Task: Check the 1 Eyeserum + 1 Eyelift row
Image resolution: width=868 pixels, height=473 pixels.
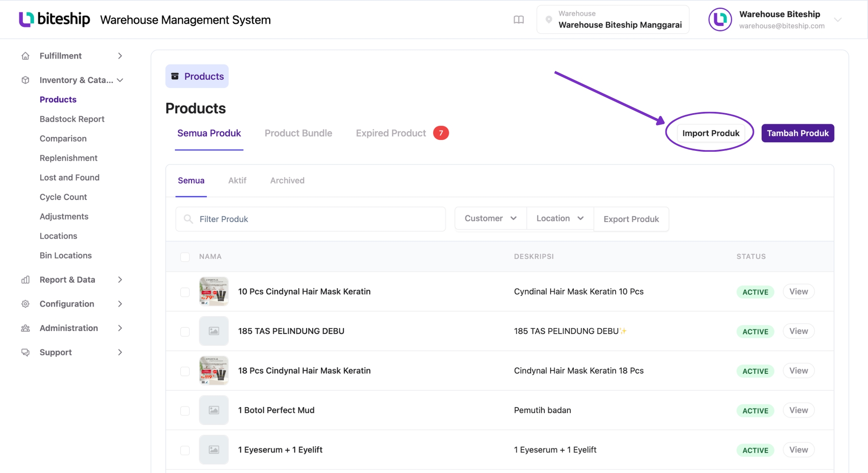Action: click(185, 450)
